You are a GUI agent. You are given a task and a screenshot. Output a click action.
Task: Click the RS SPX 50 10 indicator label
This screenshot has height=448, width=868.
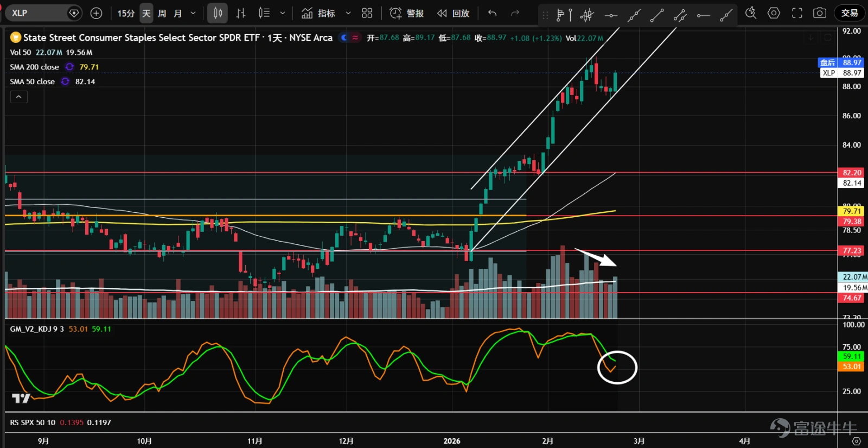33,422
